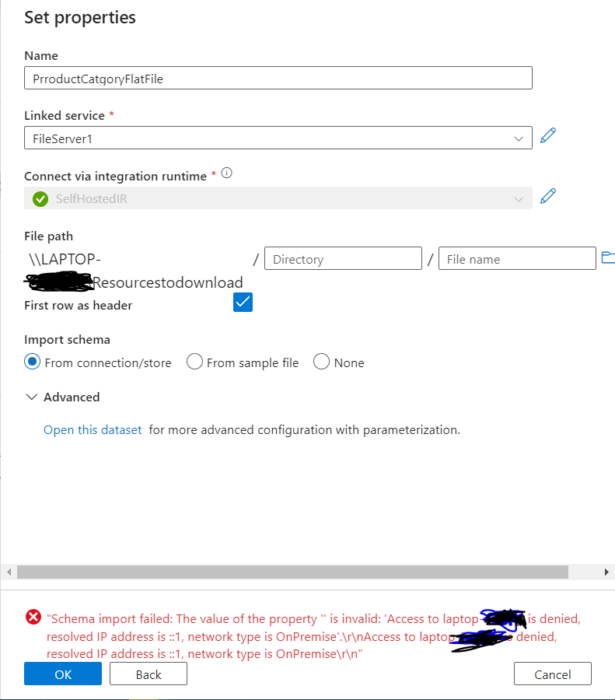This screenshot has width=615, height=700.
Task: Choose None for Import schema
Action: click(321, 362)
